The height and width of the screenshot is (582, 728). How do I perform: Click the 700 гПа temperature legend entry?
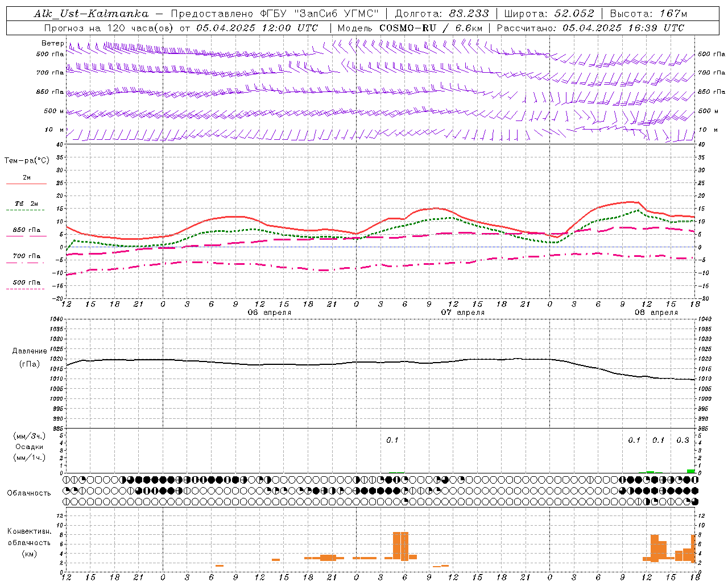point(27,256)
